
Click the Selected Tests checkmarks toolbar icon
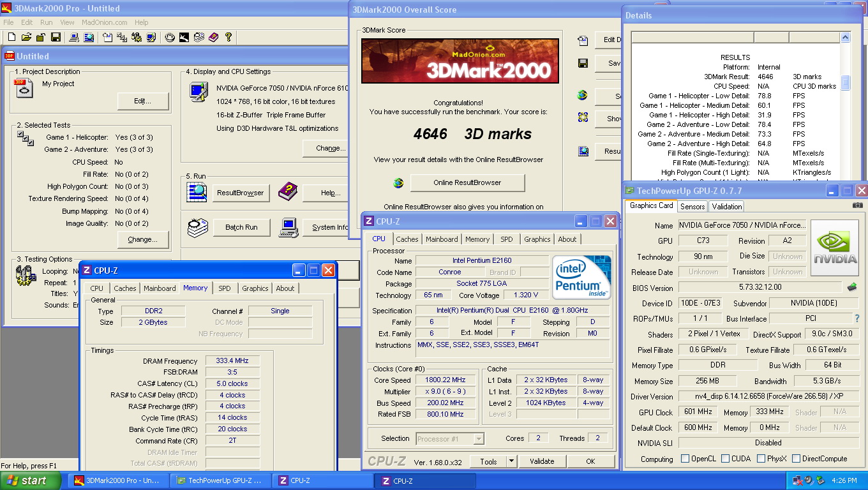pos(122,38)
